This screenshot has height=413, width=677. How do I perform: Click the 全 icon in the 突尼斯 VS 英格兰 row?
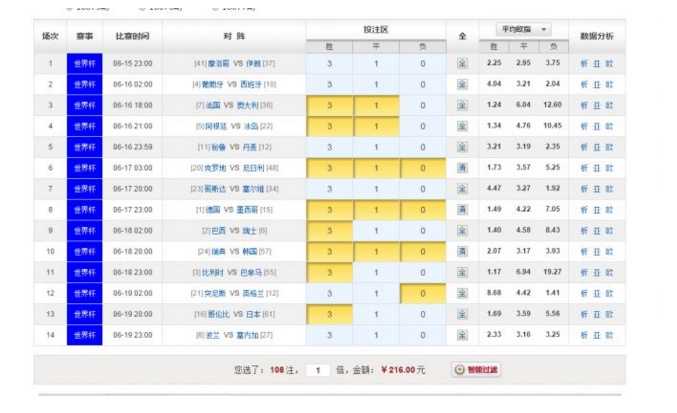point(462,293)
